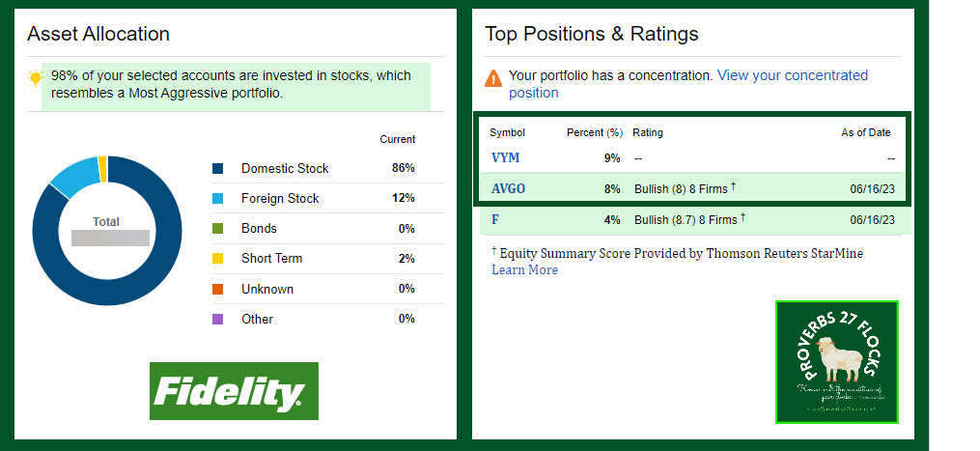This screenshot has height=451, width=980.
Task: Click the As of Date column header
Action: click(865, 132)
